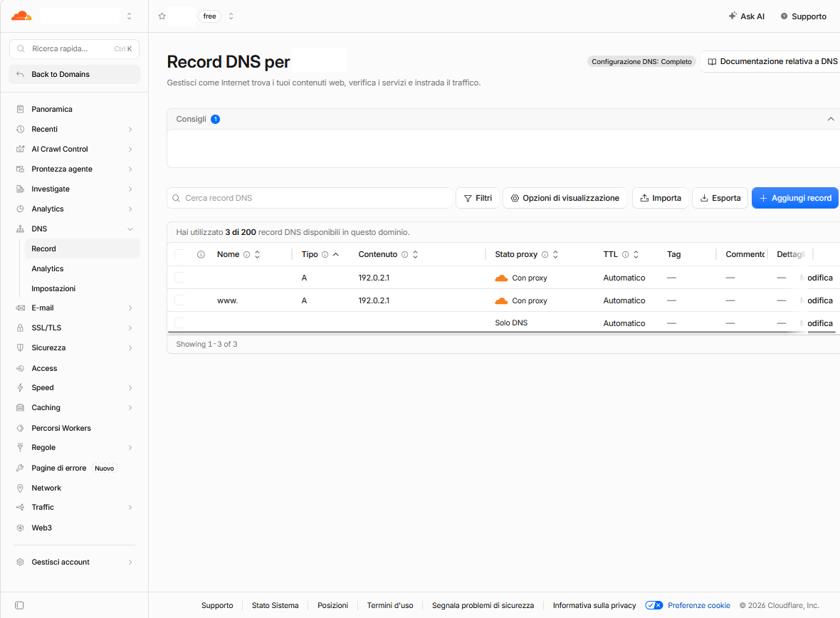
Task: Click the Caching sidebar icon
Action: (21, 407)
